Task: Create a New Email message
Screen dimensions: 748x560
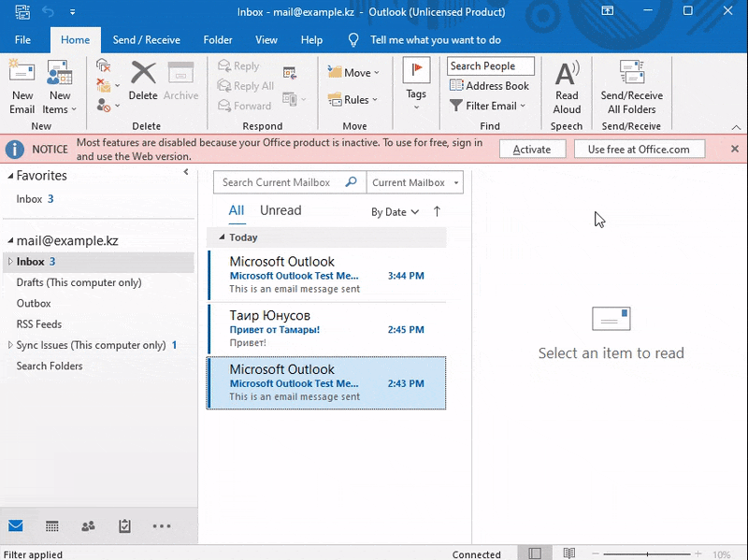Action: (22, 87)
